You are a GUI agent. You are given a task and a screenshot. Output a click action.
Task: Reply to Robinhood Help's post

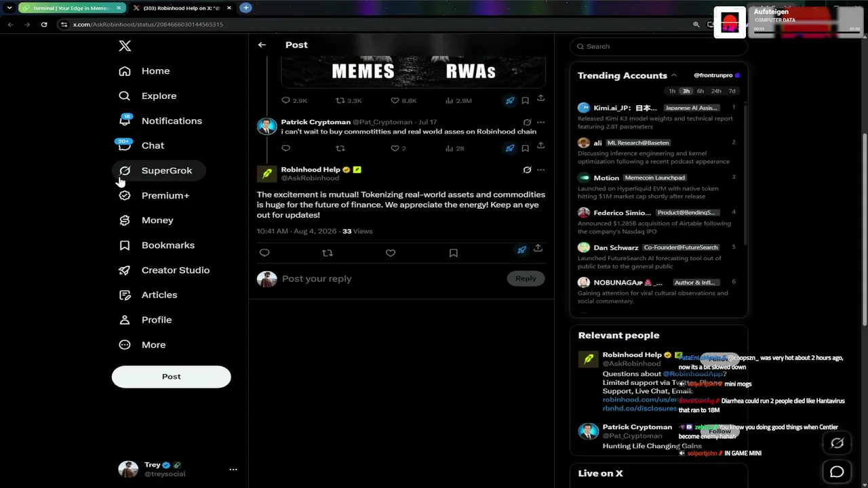click(x=264, y=253)
